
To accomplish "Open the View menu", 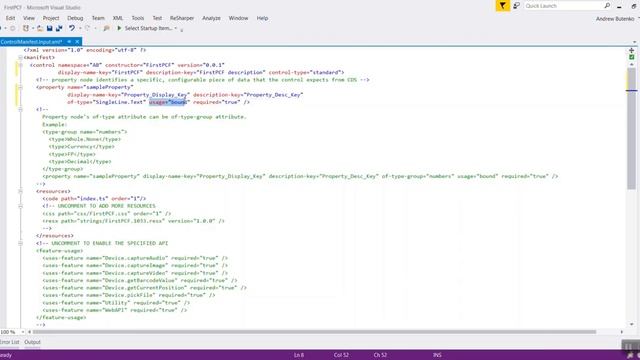I will tap(29, 18).
